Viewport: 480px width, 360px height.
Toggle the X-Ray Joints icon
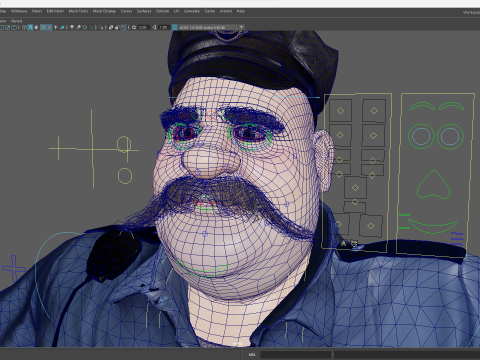(124, 27)
